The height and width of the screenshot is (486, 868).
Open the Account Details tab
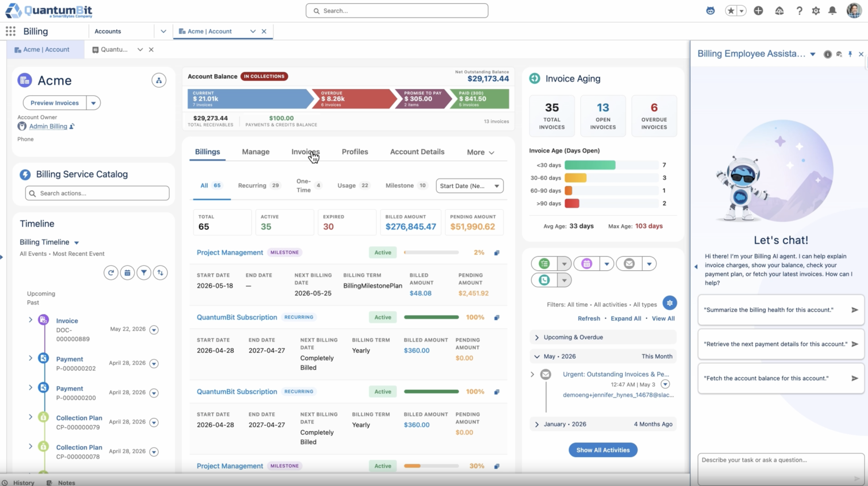click(x=417, y=152)
